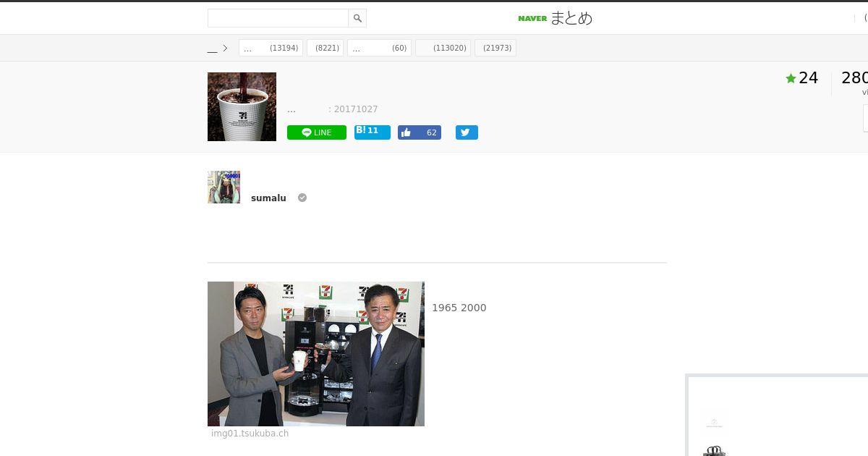Image resolution: width=868 pixels, height=456 pixels.
Task: Open the category tag with count 60
Action: [379, 48]
